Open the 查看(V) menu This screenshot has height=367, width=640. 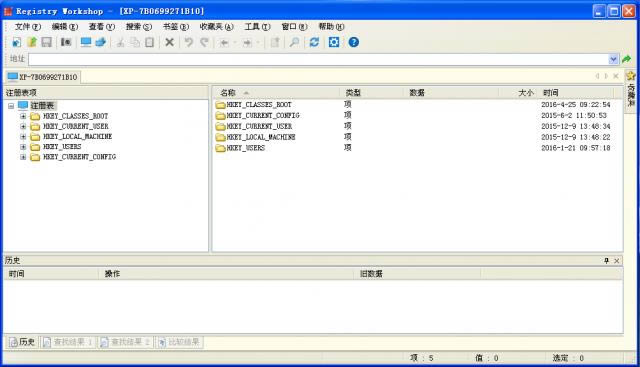(102, 27)
